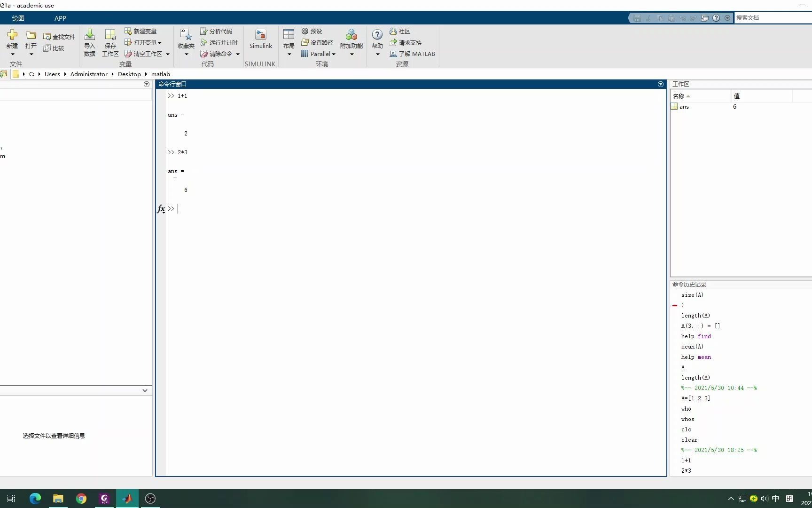The image size is (812, 508).
Task: Expand the Parallel dropdown
Action: pyautogui.click(x=334, y=54)
